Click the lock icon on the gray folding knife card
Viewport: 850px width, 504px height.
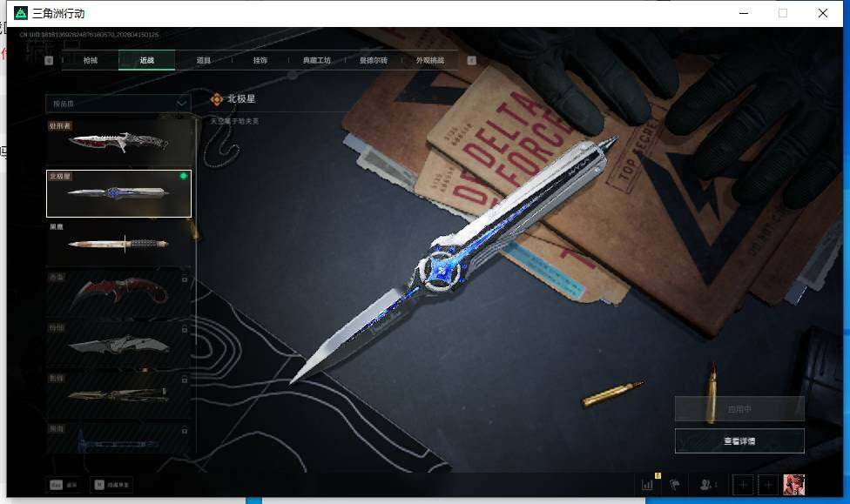coord(185,328)
